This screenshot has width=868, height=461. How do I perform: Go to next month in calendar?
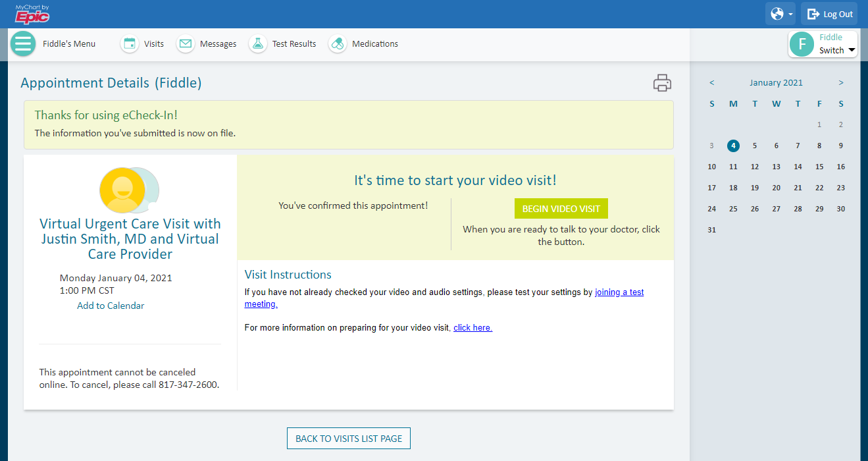pyautogui.click(x=841, y=83)
